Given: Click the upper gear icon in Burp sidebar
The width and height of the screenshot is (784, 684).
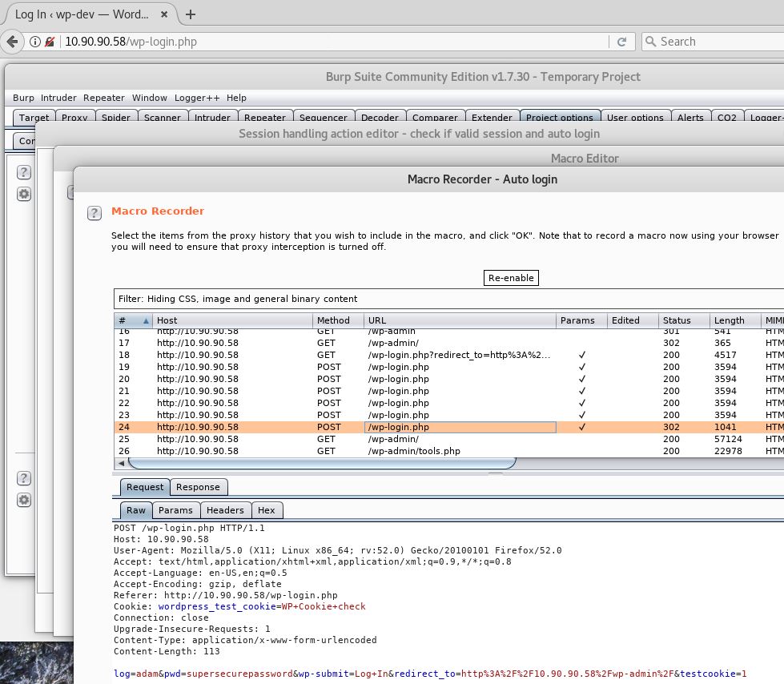Looking at the screenshot, I should [23, 194].
